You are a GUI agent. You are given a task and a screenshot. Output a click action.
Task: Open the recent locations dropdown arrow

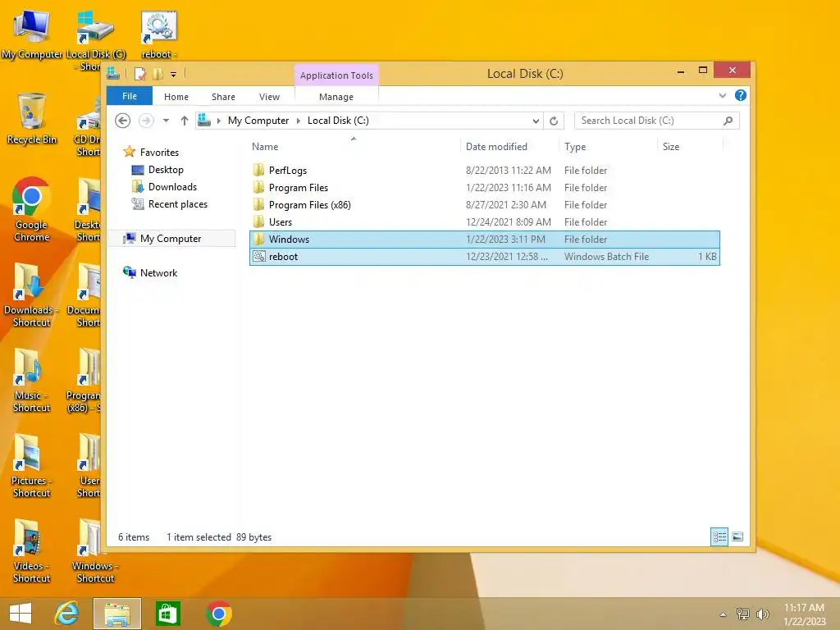pyautogui.click(x=166, y=121)
